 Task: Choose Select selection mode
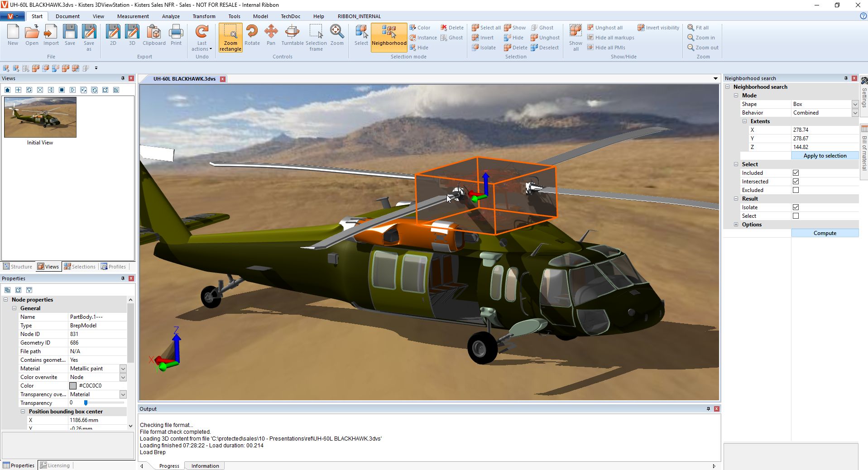pyautogui.click(x=361, y=35)
